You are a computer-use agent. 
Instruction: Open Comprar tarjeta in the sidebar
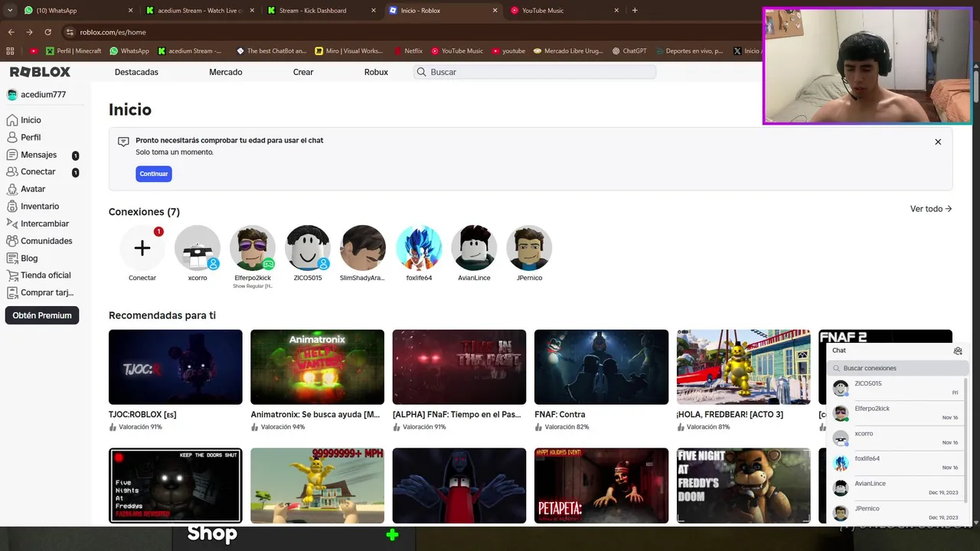(40, 293)
